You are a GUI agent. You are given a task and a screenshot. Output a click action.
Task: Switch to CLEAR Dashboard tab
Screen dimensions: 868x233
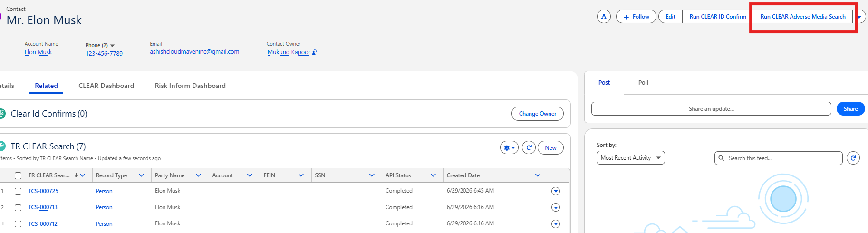click(x=106, y=86)
